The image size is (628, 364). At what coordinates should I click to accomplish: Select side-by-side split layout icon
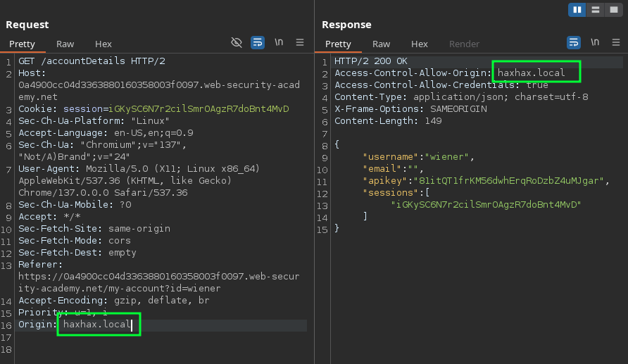[577, 10]
